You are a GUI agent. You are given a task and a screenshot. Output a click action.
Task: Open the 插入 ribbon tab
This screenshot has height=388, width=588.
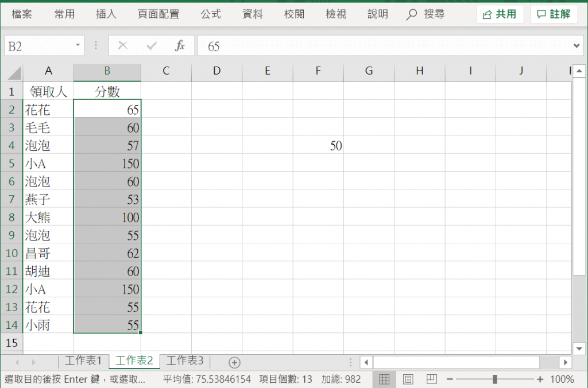106,14
